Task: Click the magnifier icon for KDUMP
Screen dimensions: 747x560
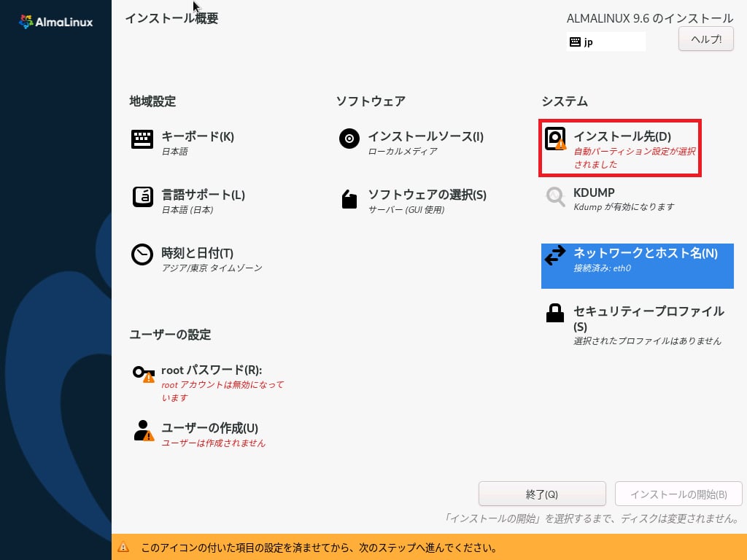Action: (556, 197)
